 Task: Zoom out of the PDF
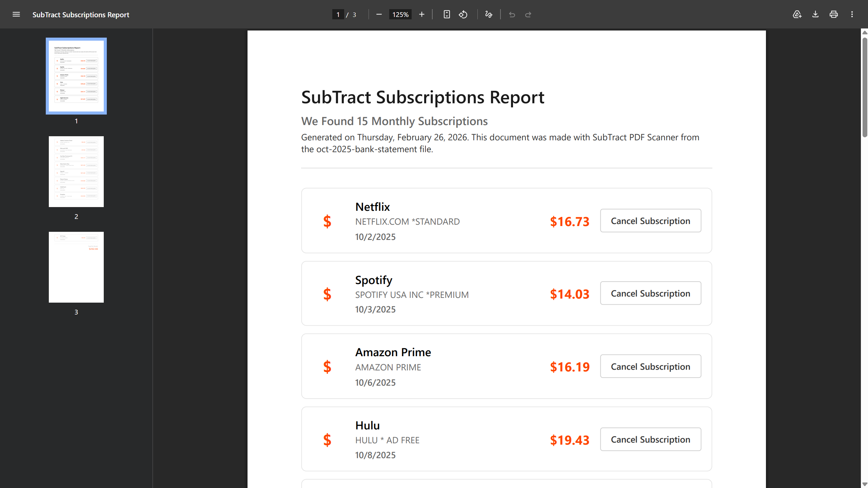pyautogui.click(x=379, y=14)
